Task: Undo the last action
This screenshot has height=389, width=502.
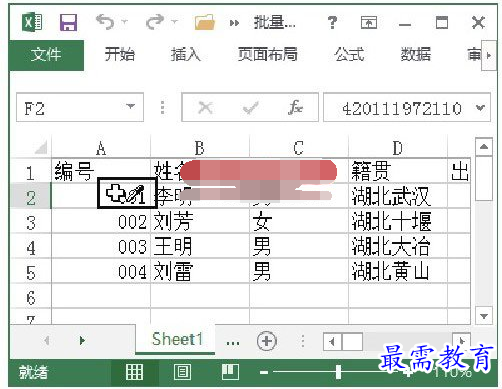Action: (105, 22)
